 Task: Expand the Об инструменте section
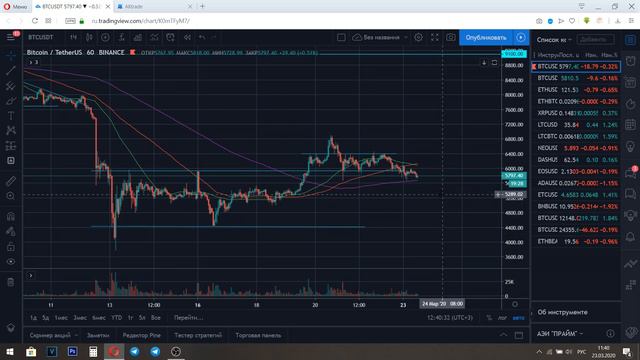pos(576,312)
